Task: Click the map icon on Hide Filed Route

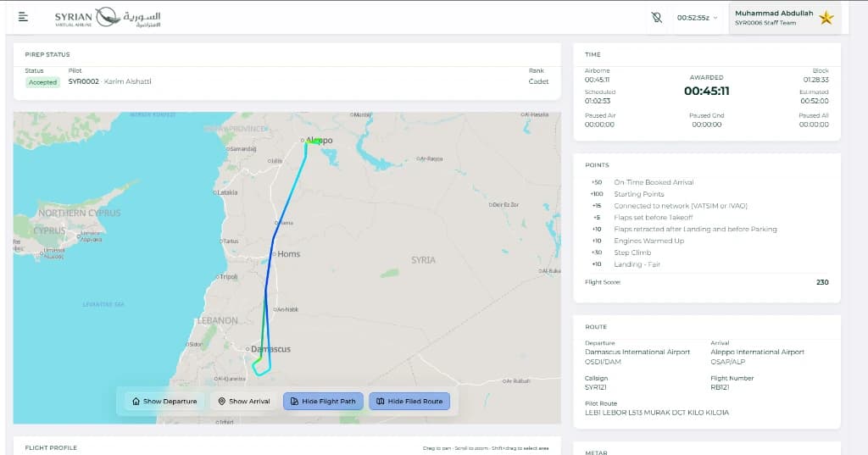Action: click(381, 402)
